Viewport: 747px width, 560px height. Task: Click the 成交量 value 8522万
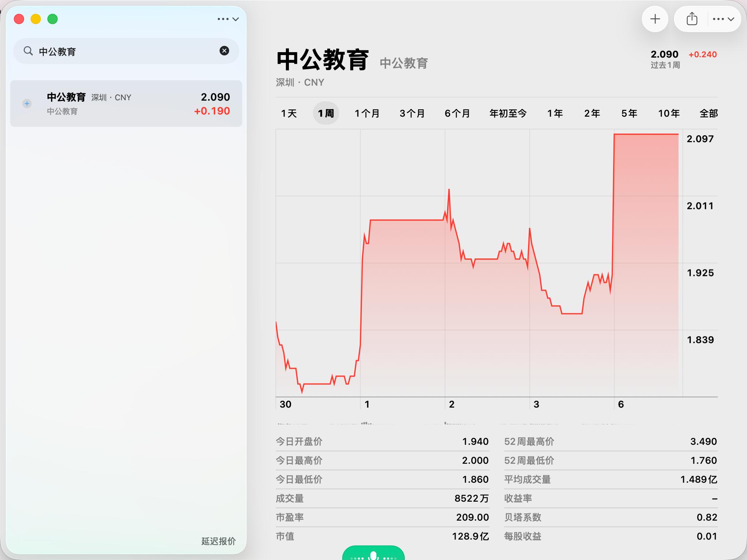(x=471, y=498)
